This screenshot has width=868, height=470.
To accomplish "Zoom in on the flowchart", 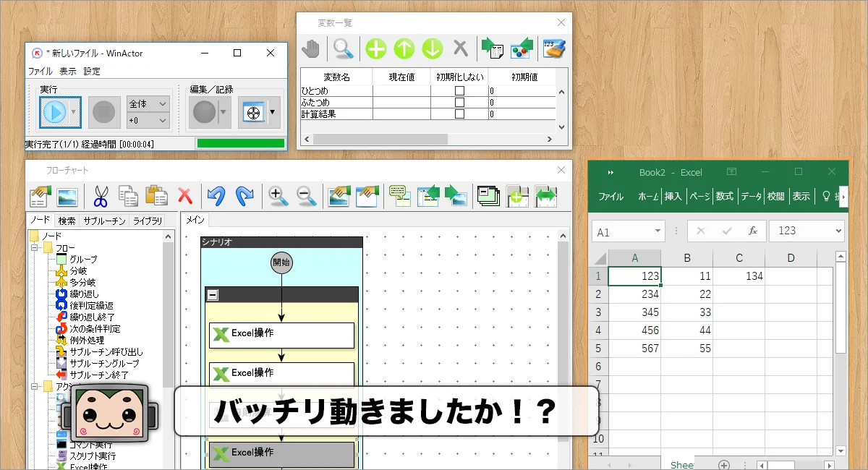I will 277,196.
